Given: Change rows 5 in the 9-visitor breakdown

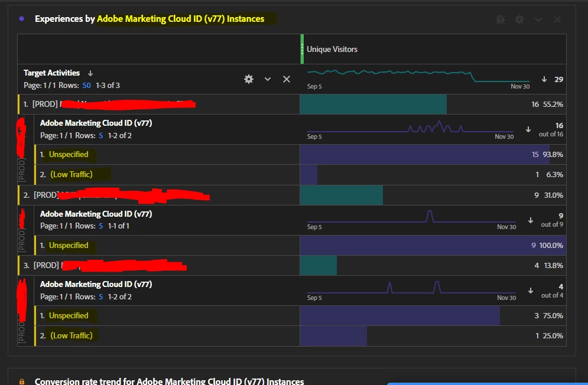Looking at the screenshot, I should tap(100, 226).
